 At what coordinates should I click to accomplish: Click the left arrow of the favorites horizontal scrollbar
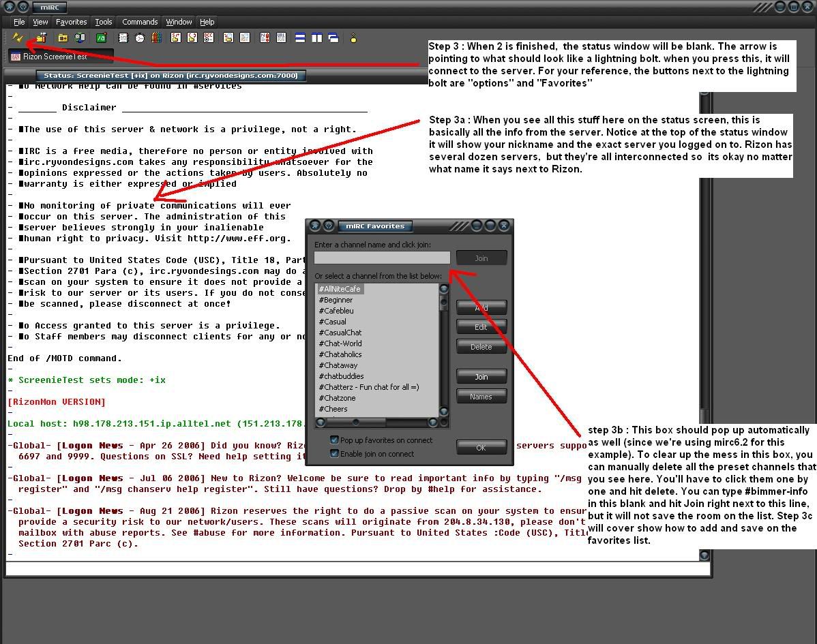pos(321,422)
